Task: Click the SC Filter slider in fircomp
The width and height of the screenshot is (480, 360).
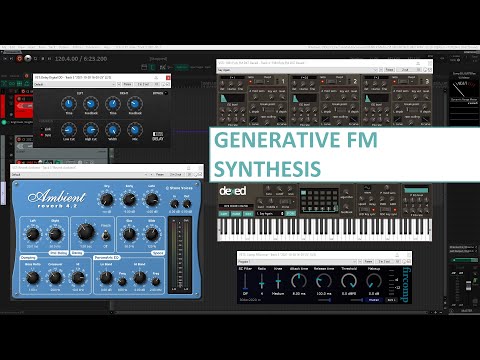Action: point(245,281)
